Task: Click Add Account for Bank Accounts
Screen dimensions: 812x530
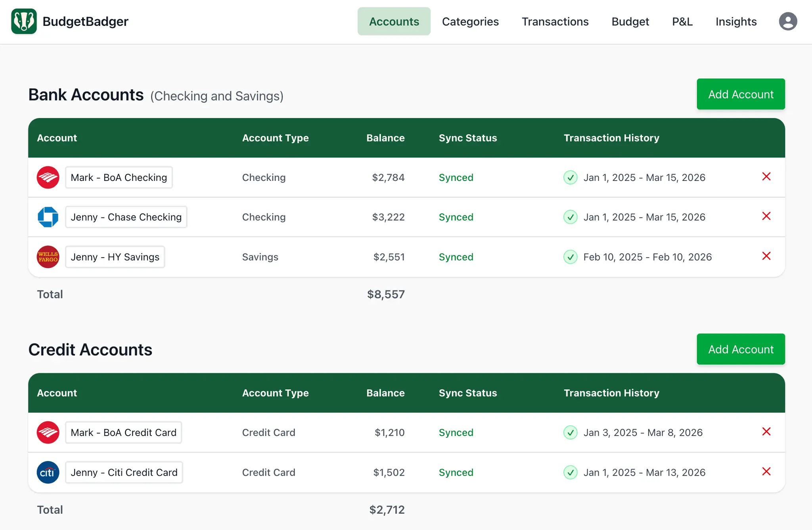Action: click(x=741, y=94)
